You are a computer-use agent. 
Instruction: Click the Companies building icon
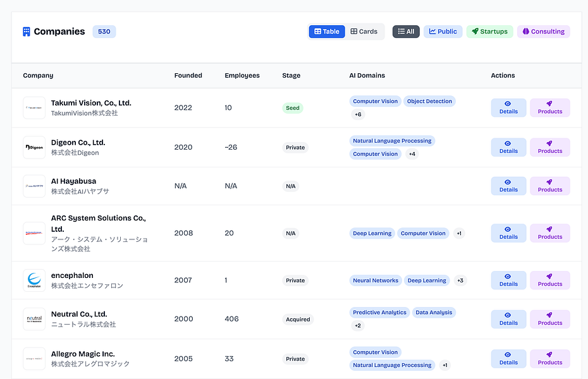point(27,32)
